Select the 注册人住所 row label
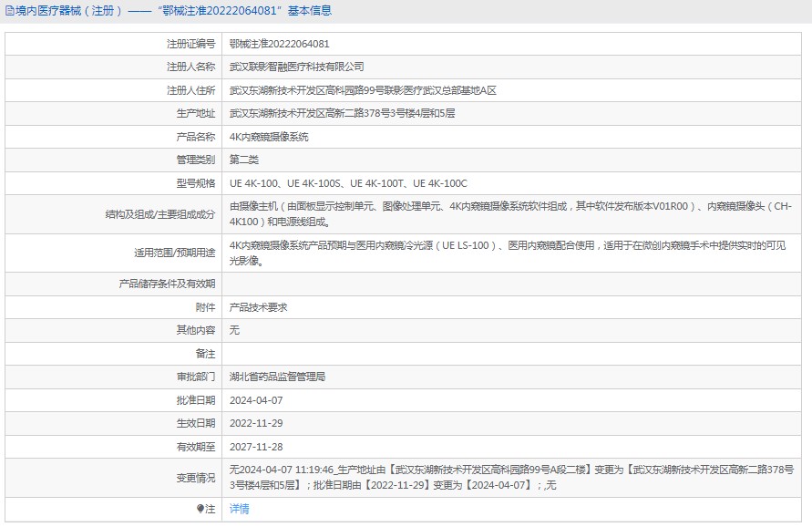812x527 pixels. tap(190, 90)
